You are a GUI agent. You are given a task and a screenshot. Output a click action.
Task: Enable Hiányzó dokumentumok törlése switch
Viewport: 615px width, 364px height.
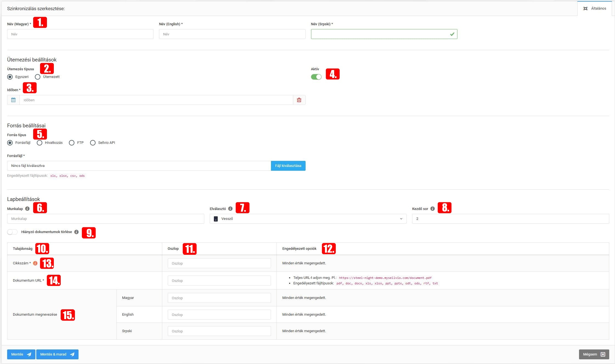pyautogui.click(x=12, y=232)
